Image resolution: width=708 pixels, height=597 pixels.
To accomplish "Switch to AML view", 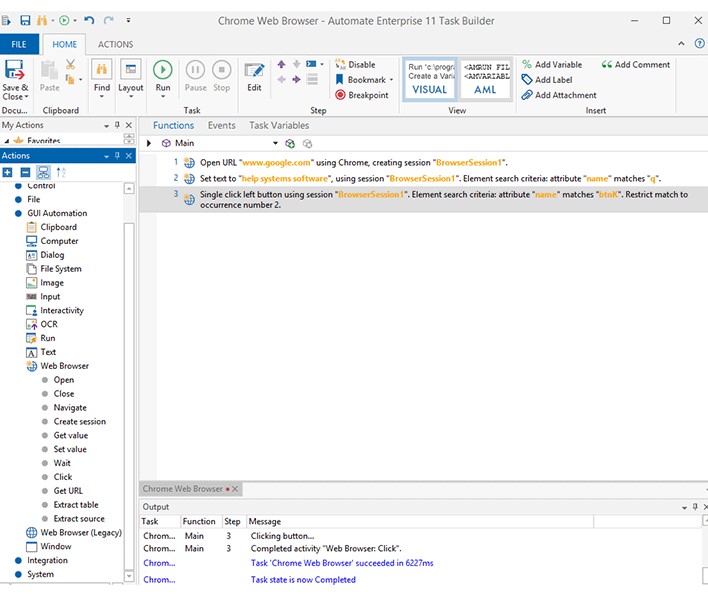I will 486,79.
